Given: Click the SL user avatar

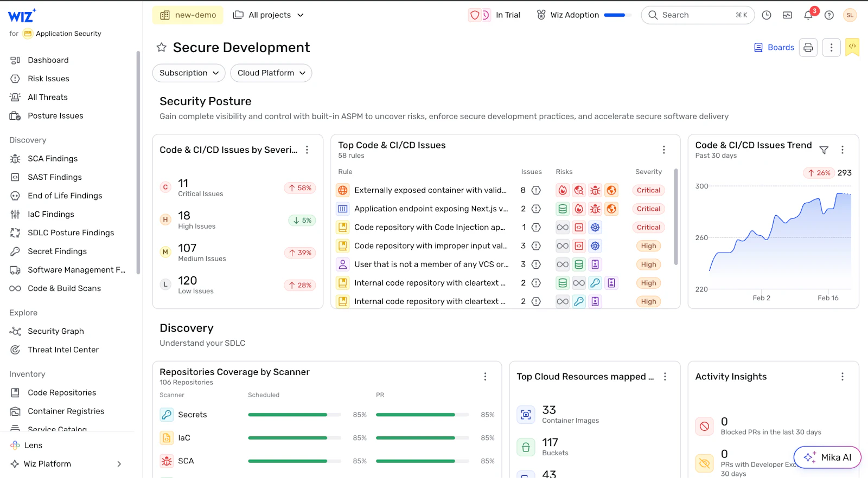Looking at the screenshot, I should 850,15.
